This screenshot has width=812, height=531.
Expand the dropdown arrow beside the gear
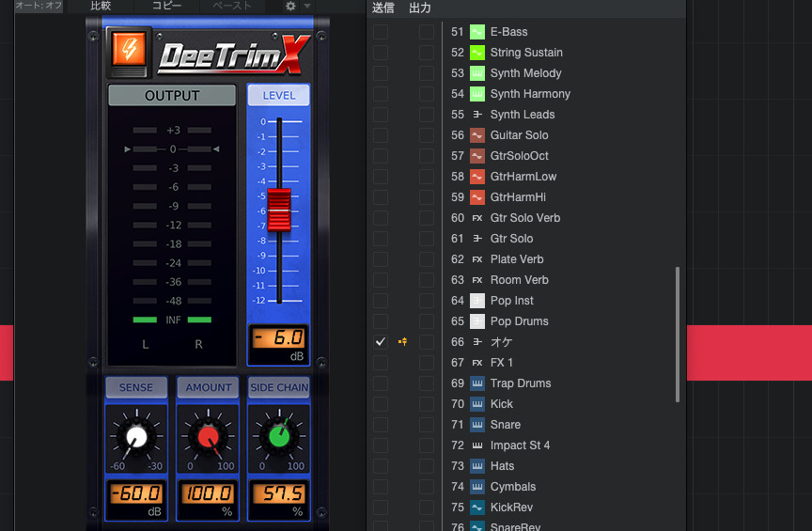307,7
